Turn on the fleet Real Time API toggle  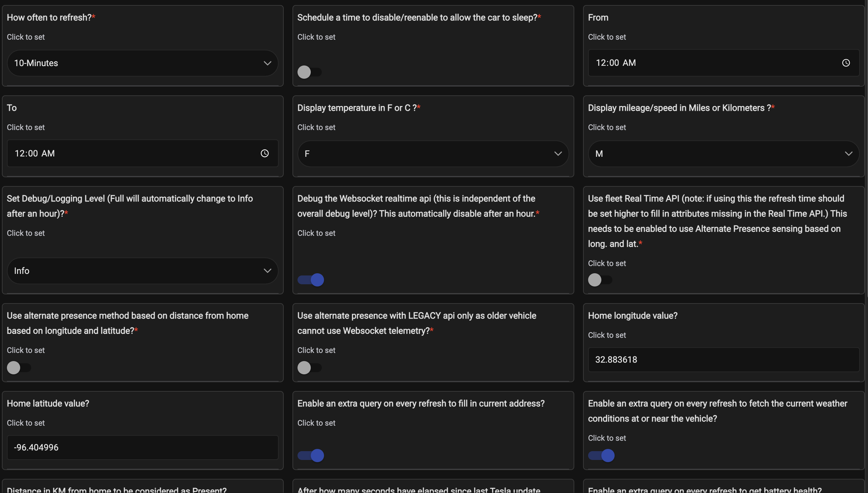pos(599,280)
